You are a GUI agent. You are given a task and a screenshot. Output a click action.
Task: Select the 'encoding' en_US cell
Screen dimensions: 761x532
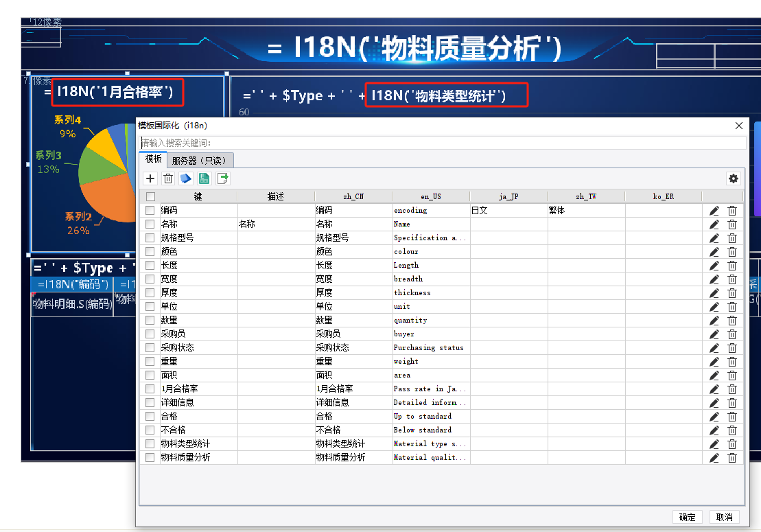(431, 210)
